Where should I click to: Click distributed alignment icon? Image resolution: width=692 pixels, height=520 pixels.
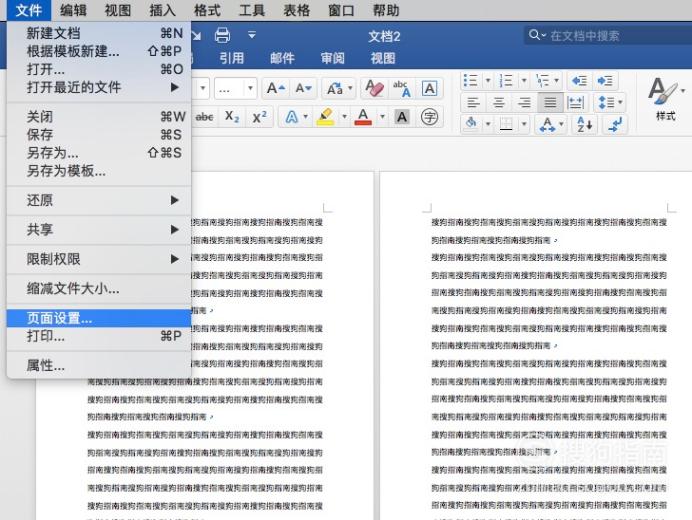pyautogui.click(x=575, y=103)
